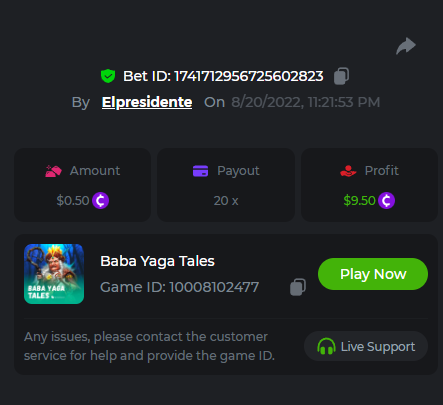
Task: Click the red Profit hand icon
Action: click(348, 171)
